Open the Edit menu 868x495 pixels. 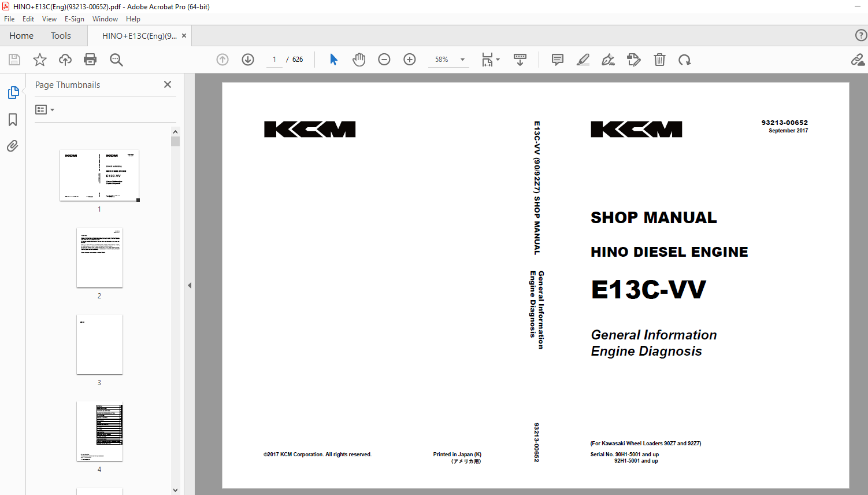point(28,19)
